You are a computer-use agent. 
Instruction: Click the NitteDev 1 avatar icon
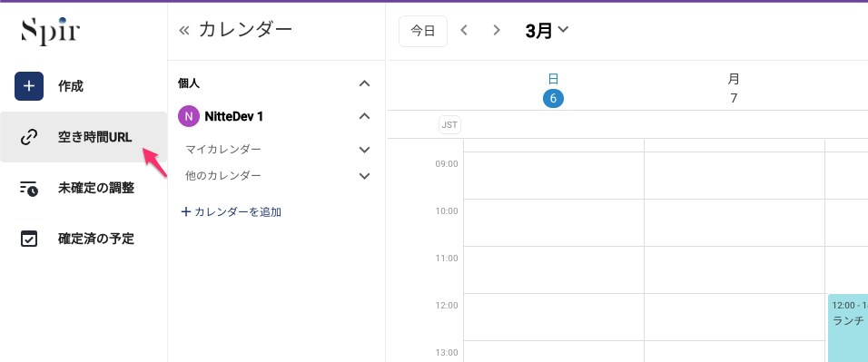click(x=189, y=116)
